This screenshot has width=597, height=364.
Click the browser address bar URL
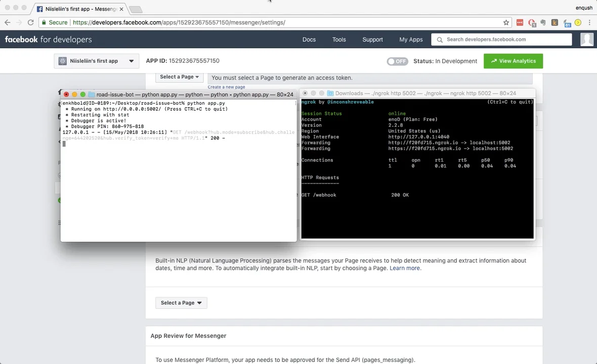[x=179, y=22]
